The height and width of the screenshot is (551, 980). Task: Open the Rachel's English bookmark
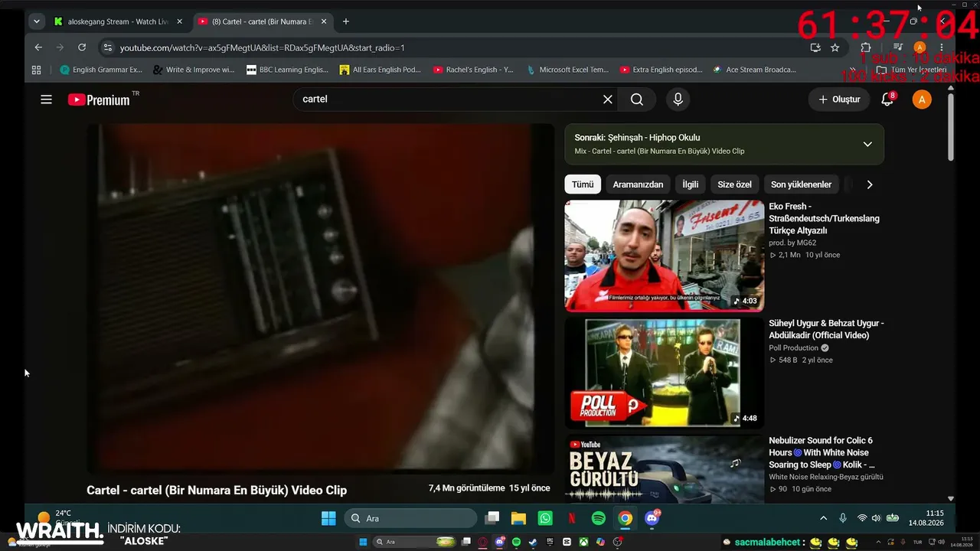tap(473, 70)
